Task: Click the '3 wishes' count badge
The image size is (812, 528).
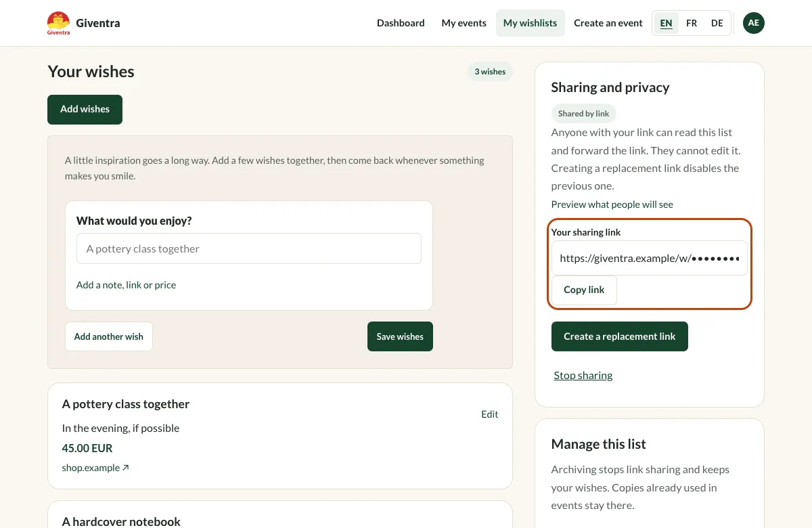Action: pyautogui.click(x=490, y=72)
